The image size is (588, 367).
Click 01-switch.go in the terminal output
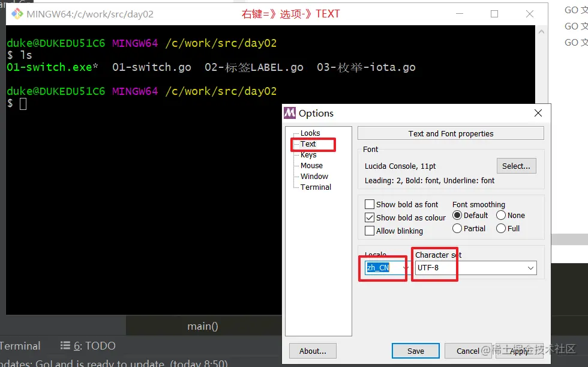(x=152, y=67)
